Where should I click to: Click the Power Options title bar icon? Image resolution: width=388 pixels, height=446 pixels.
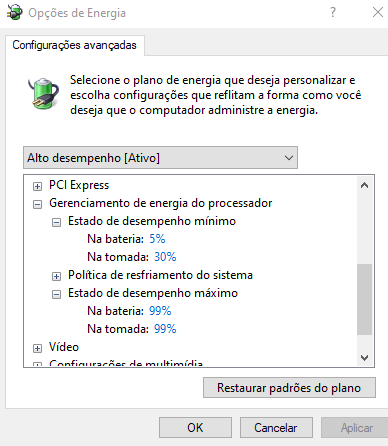[15, 13]
